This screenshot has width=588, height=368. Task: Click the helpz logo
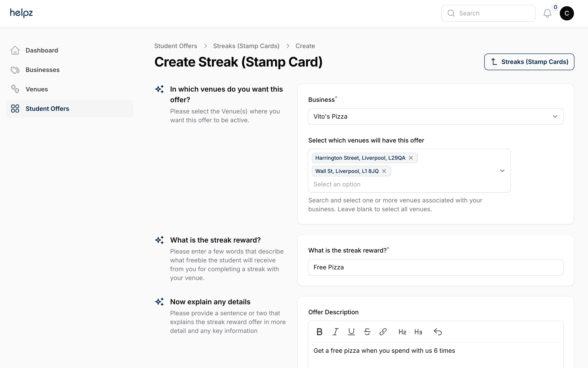pyautogui.click(x=21, y=13)
